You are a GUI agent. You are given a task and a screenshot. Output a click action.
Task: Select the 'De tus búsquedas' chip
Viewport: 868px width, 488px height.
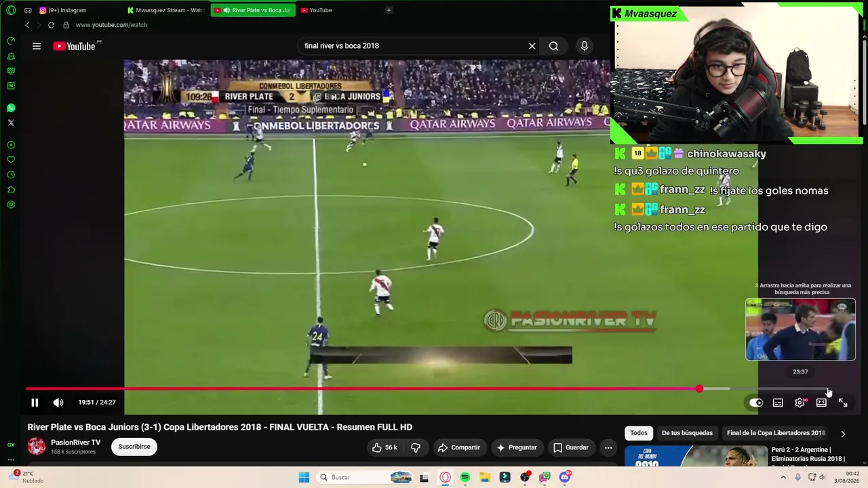coord(687,433)
